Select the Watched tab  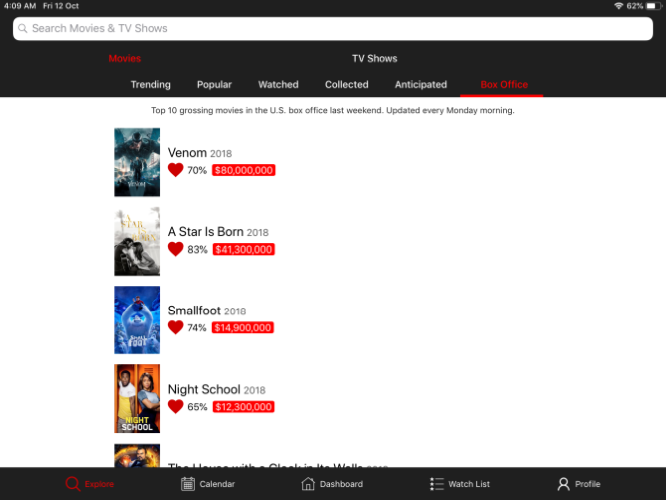(x=278, y=85)
